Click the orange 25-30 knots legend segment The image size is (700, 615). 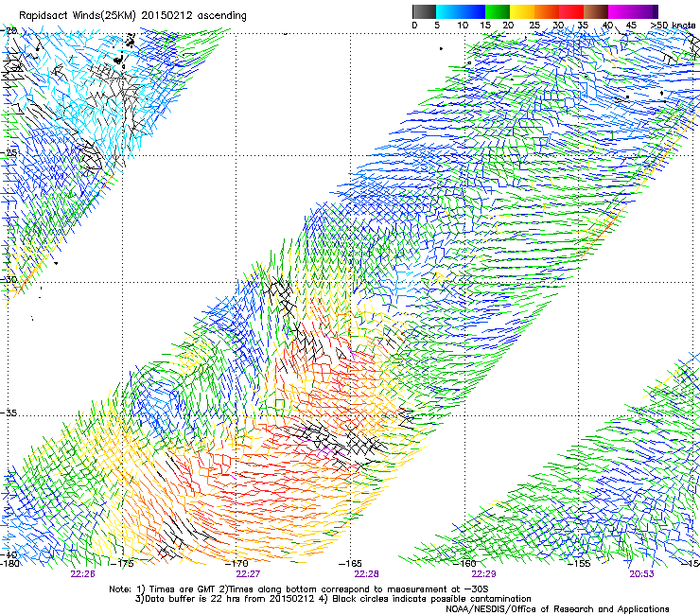point(547,11)
